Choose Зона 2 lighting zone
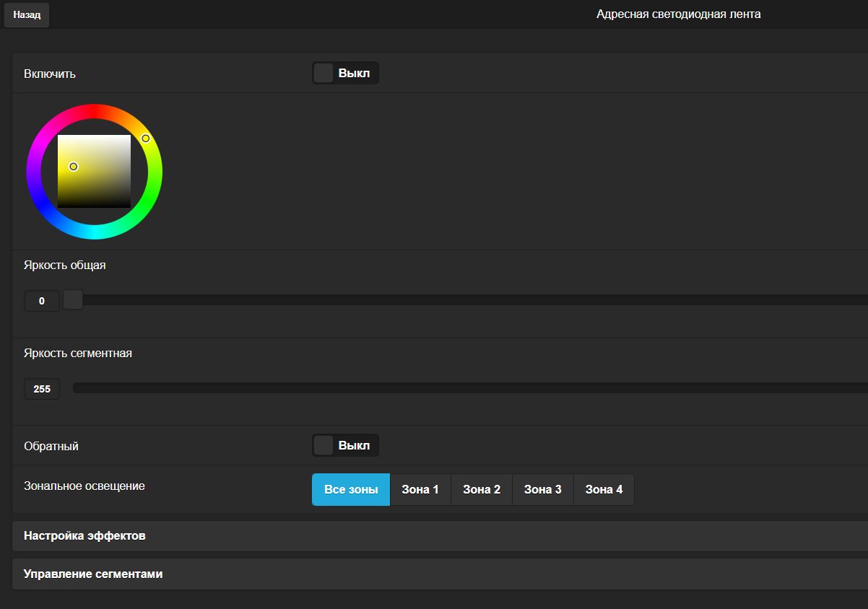 482,489
